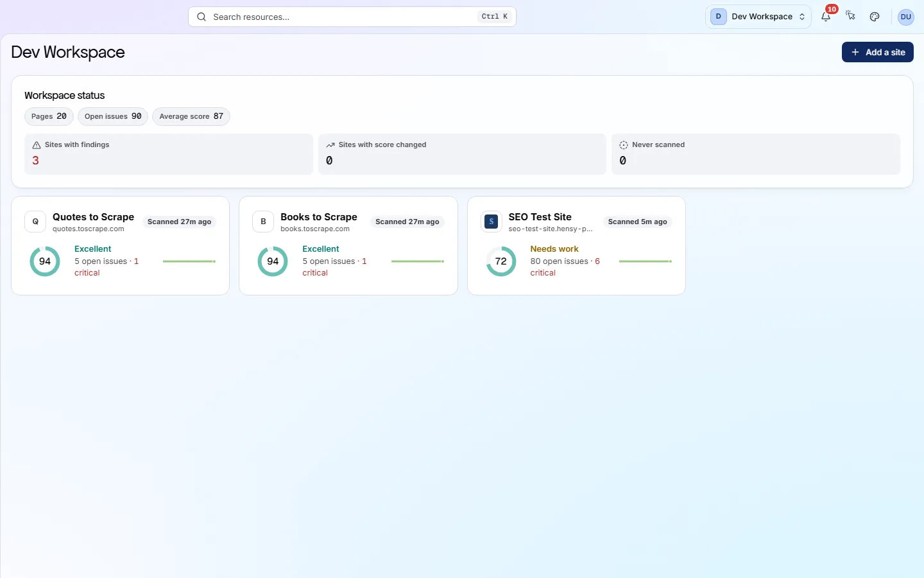
Task: Click the score 94 ring for Books to Scrape
Action: [273, 261]
